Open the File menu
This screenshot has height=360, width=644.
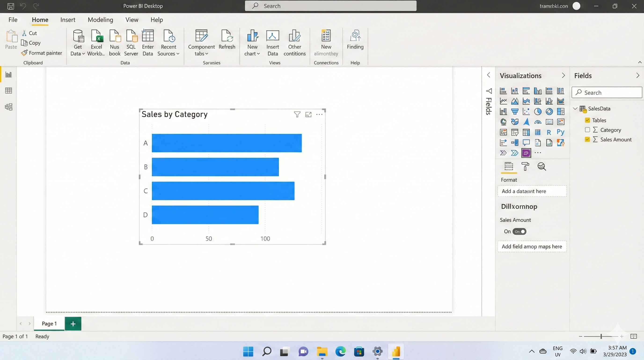13,20
